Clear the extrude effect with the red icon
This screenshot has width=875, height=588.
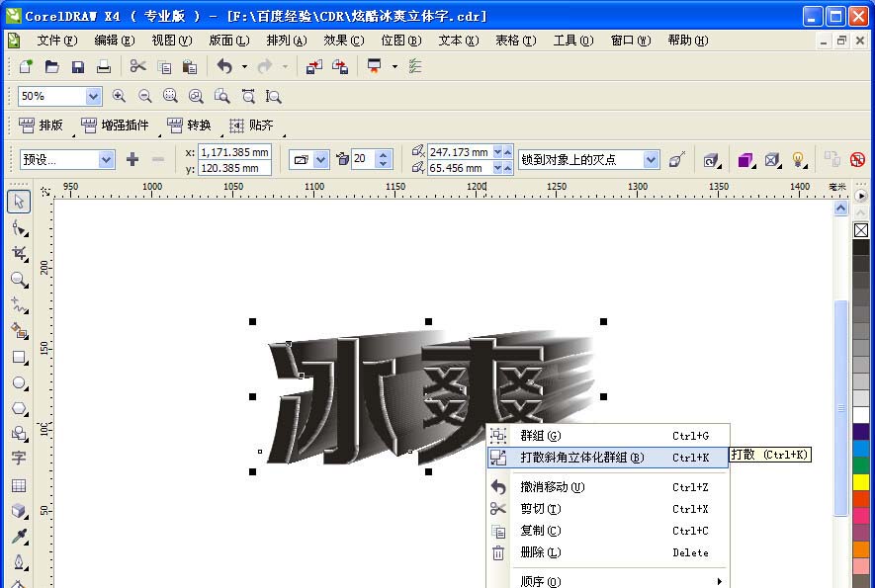point(857,158)
